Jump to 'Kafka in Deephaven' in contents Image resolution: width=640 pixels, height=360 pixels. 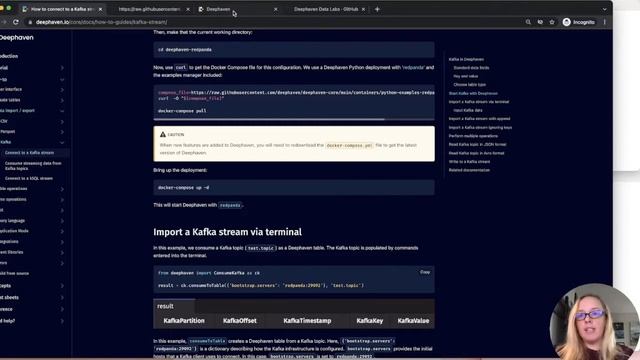466,59
